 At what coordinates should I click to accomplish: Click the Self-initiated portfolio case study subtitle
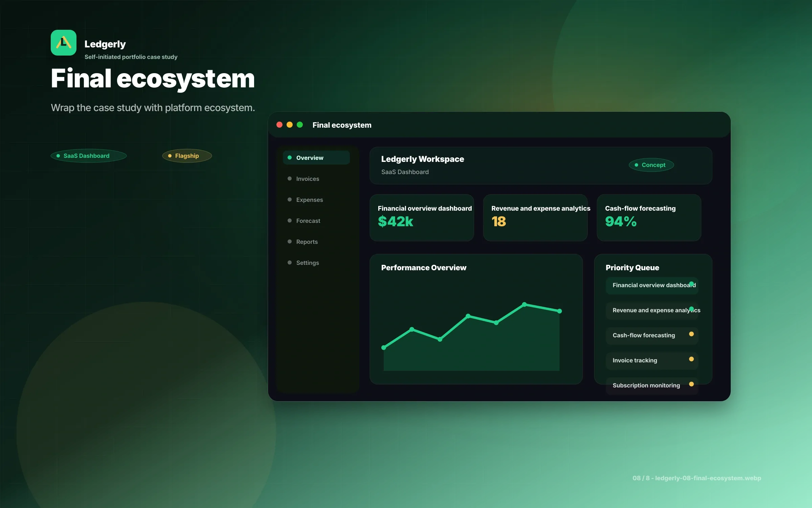(131, 57)
